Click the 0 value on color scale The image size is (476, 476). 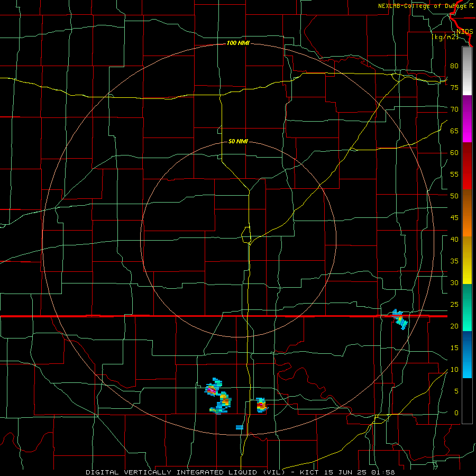click(x=456, y=413)
